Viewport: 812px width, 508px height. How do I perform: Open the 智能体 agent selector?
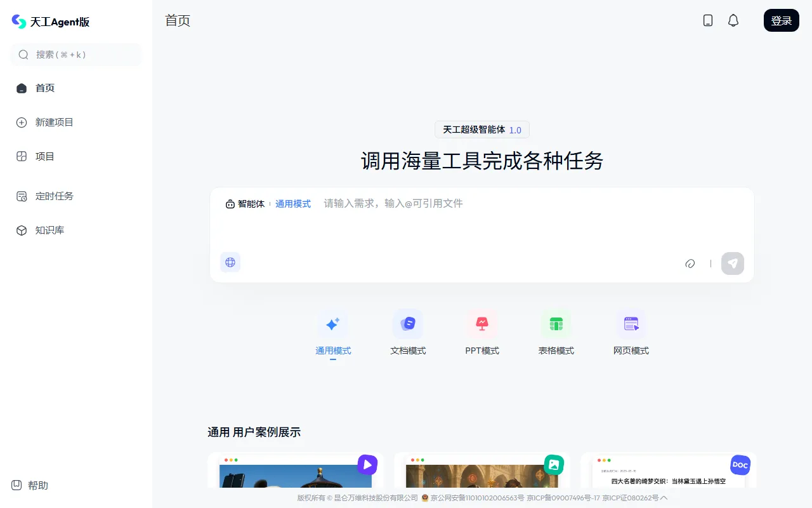[x=246, y=204]
